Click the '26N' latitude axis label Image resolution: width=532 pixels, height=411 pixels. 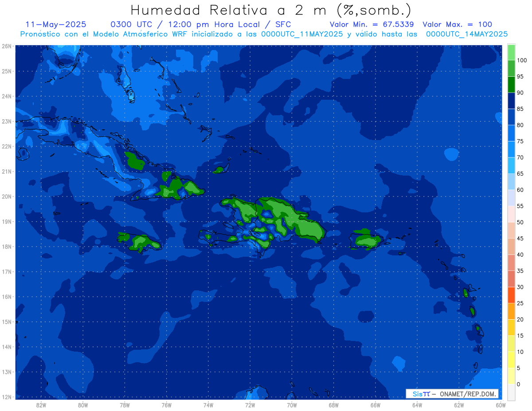click(6, 46)
